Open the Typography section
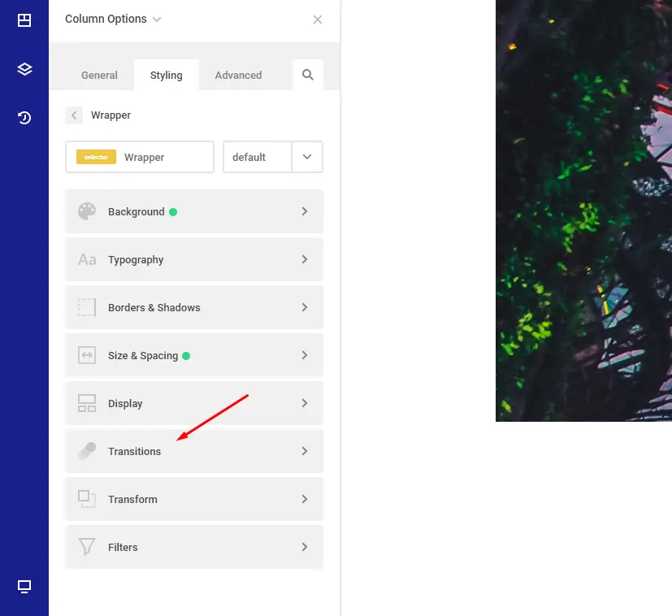This screenshot has height=616, width=672. (x=194, y=259)
